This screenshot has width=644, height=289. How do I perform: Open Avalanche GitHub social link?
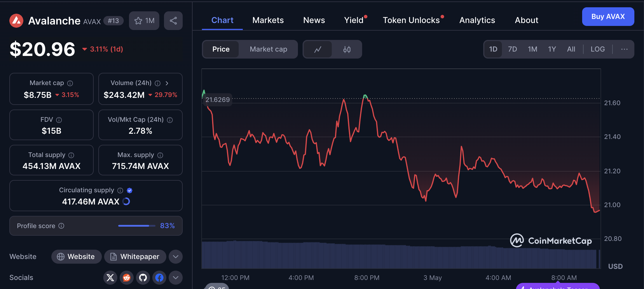coord(143,278)
